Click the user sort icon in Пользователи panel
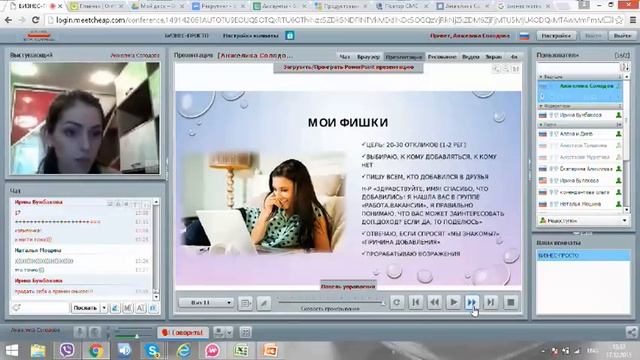 [x=624, y=67]
